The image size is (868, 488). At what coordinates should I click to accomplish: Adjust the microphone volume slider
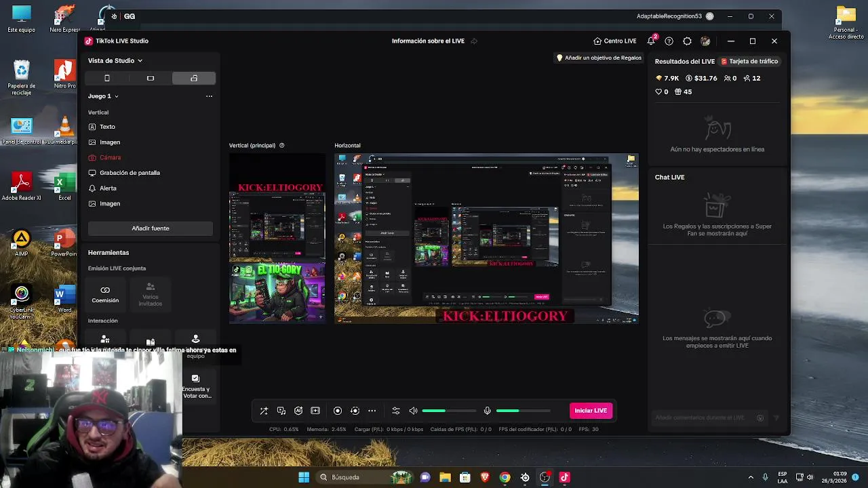pyautogui.click(x=523, y=411)
